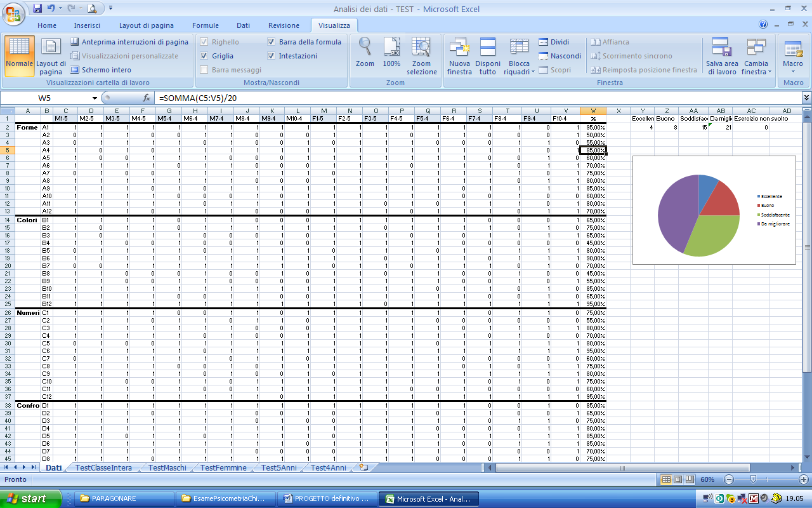Open the Zoom dialog magnifier
This screenshot has width=812, height=508.
coord(365,52)
